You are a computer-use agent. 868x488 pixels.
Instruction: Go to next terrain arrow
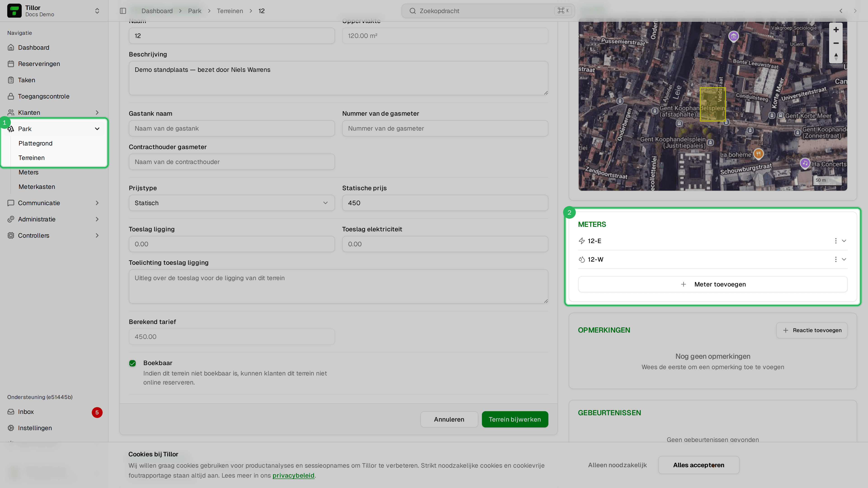pos(855,11)
